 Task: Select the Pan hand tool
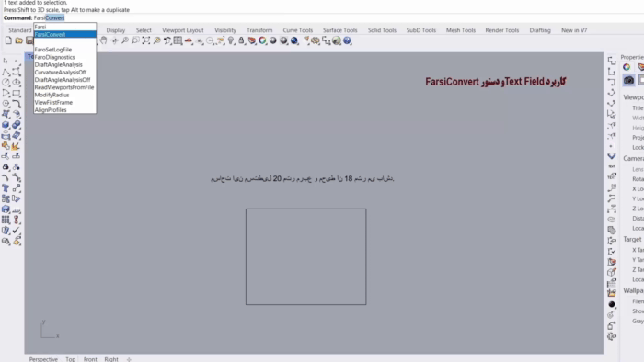[103, 40]
